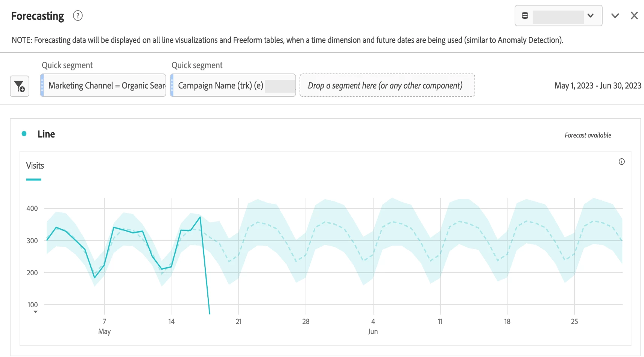Image resolution: width=644 pixels, height=357 pixels.
Task: Close the Forecasting panel
Action: click(634, 15)
